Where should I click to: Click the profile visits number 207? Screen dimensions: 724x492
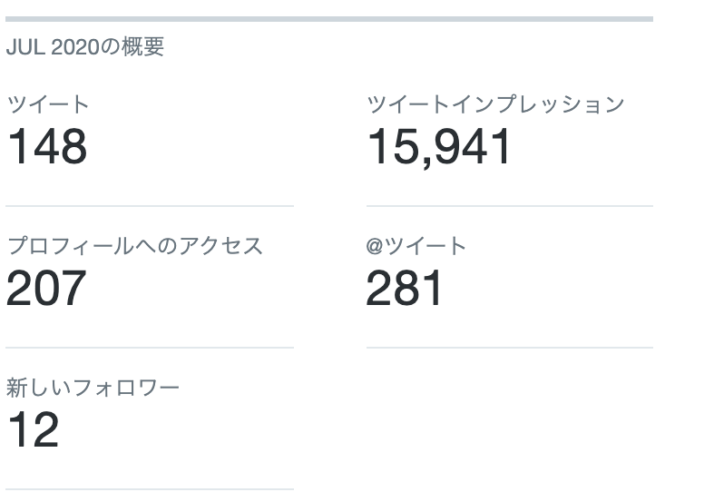46,288
